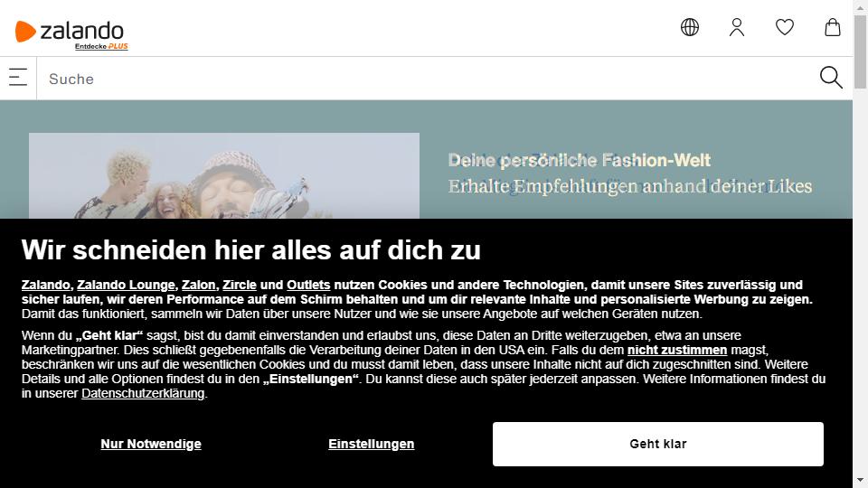Click the Zalando logo
868x488 pixels.
70,31
